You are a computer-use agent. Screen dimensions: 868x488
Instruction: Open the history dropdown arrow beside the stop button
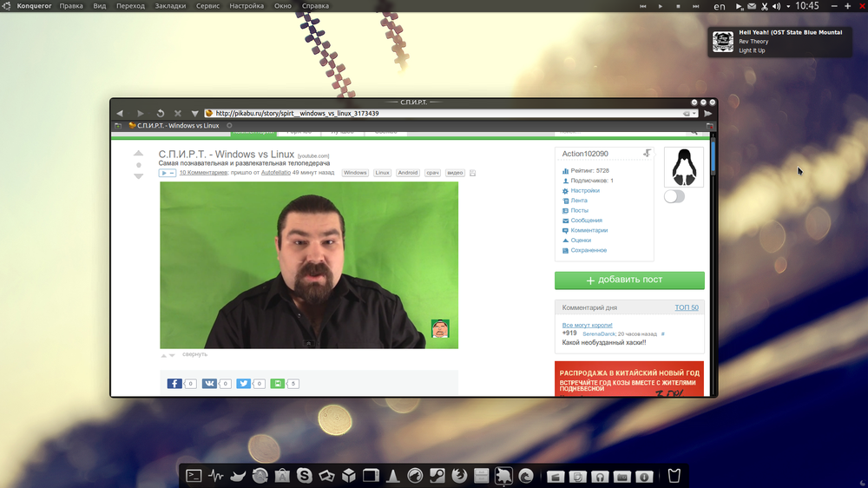click(195, 113)
